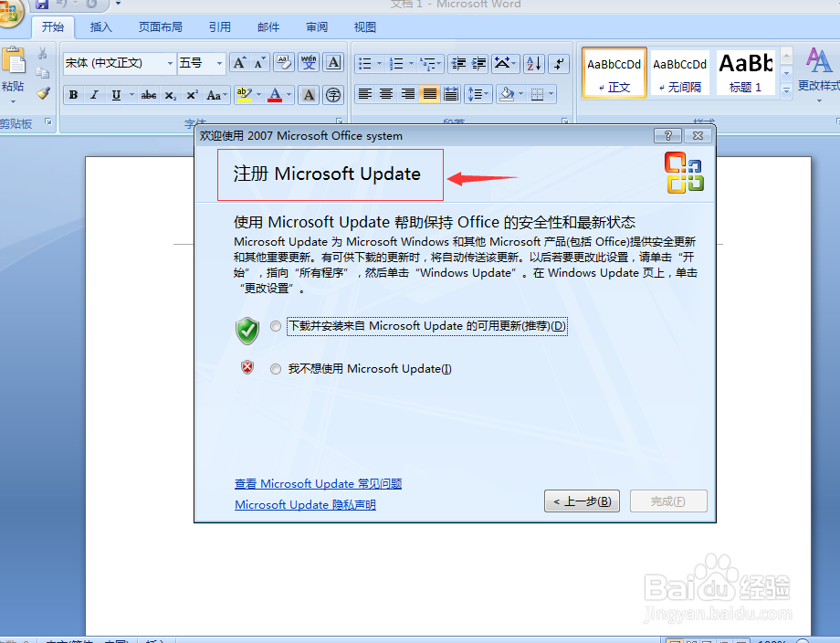This screenshot has width=840, height=643.
Task: Open Microsoft Update 常见问题 link
Action: [319, 484]
